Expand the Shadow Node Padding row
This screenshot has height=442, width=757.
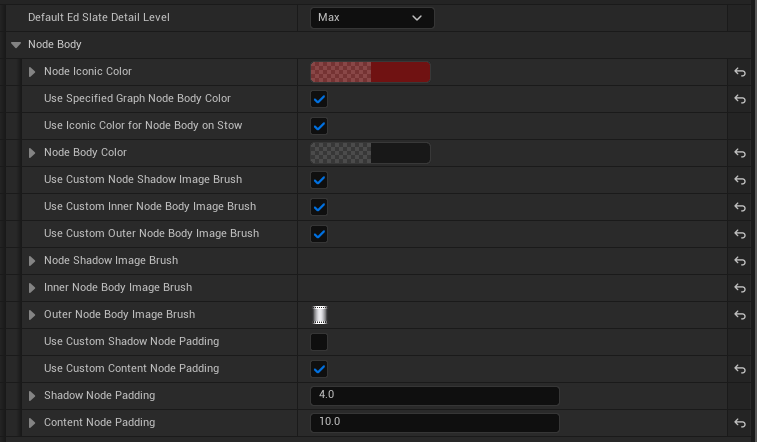click(32, 396)
